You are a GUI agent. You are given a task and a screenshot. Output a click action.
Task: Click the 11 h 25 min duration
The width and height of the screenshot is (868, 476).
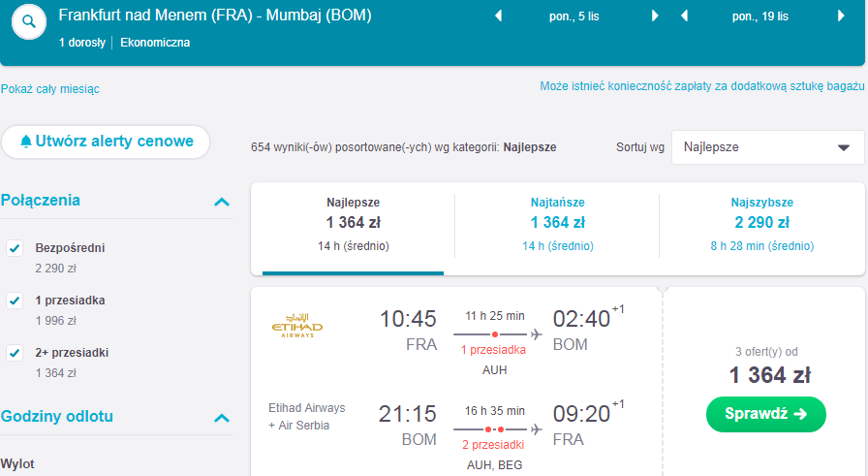(x=494, y=316)
